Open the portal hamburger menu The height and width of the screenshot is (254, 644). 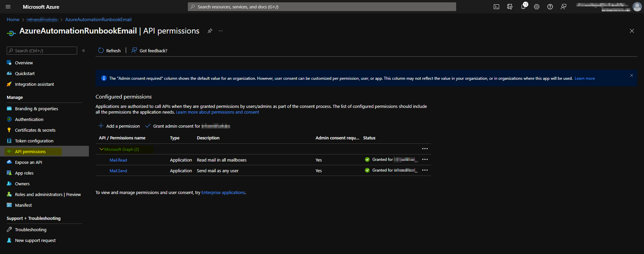[x=8, y=7]
